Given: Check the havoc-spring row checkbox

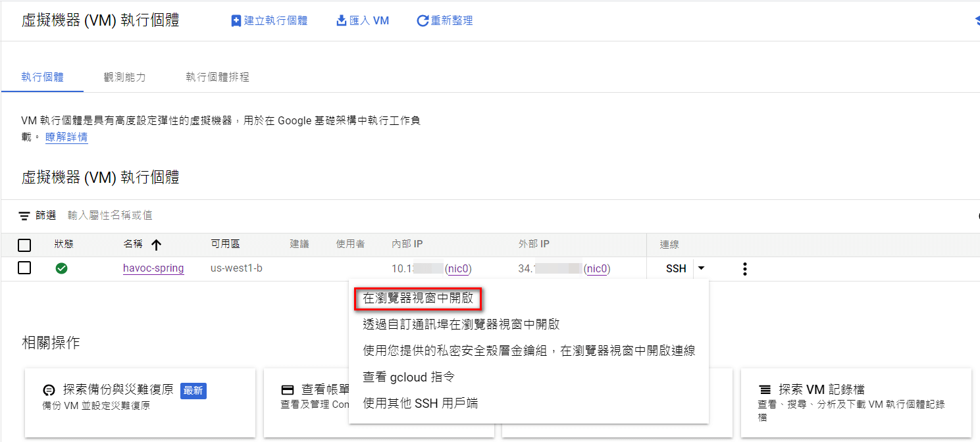Looking at the screenshot, I should coord(24,268).
